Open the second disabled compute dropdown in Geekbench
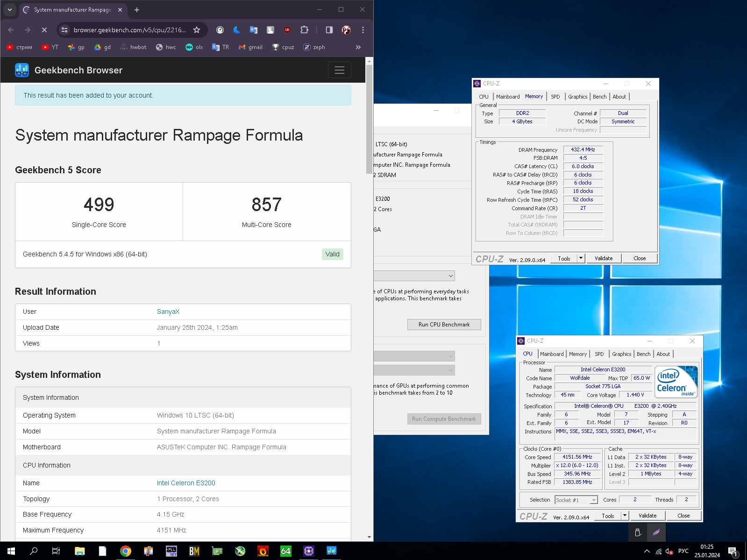This screenshot has width=747, height=560. (x=414, y=370)
